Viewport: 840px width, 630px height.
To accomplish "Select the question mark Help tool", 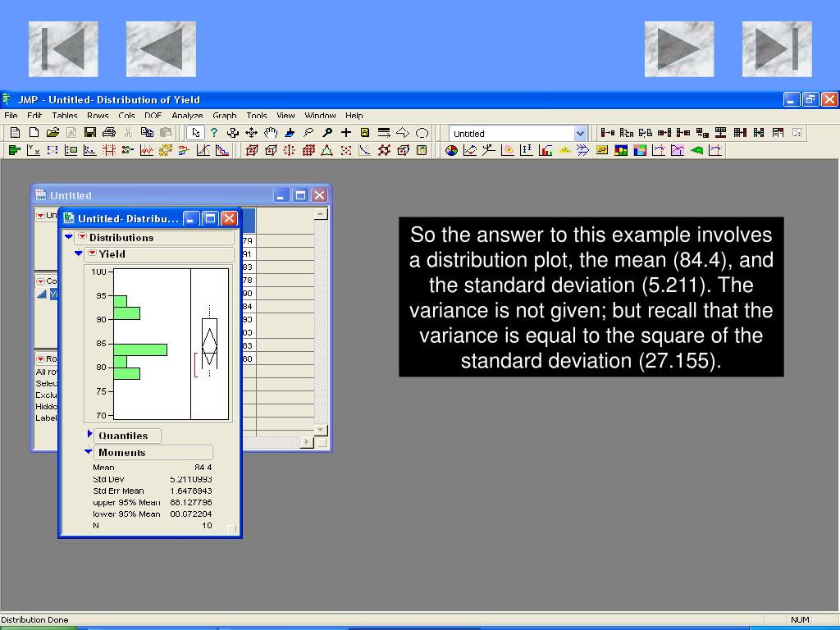I will tap(214, 132).
